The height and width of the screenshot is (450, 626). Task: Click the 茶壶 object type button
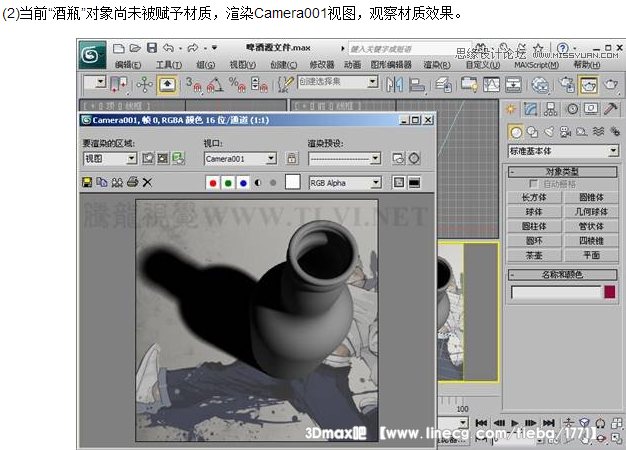tap(533, 254)
